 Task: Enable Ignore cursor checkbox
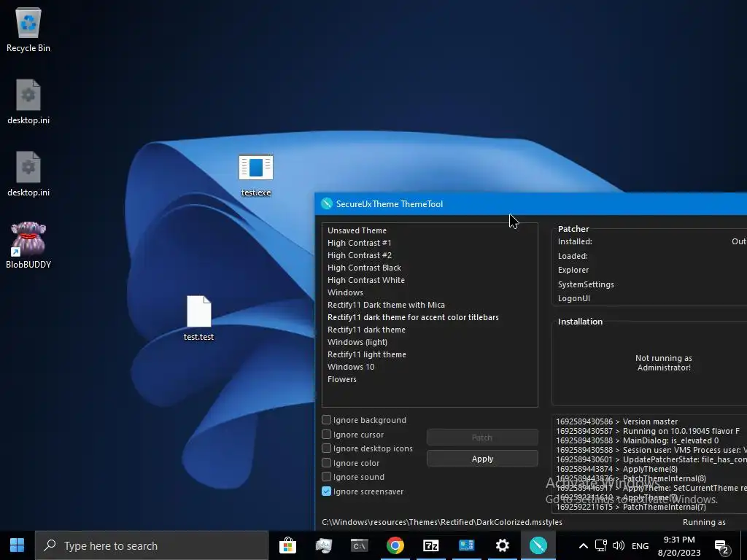pyautogui.click(x=326, y=435)
